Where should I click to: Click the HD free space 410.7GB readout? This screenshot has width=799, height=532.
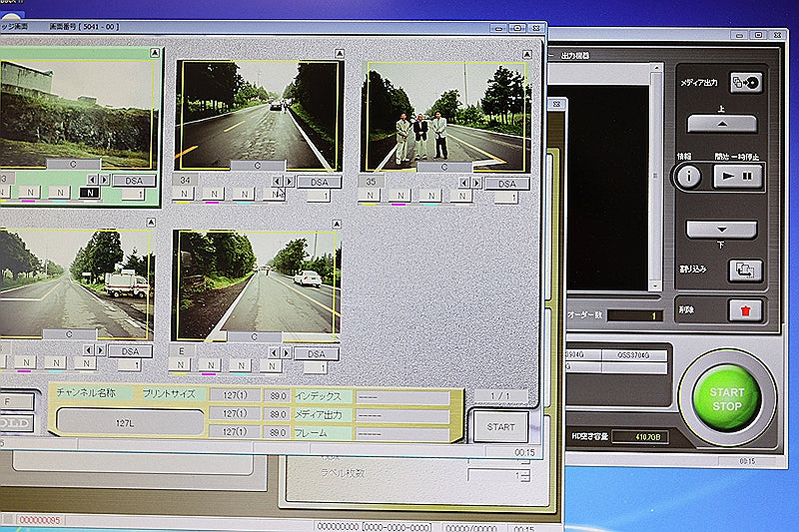640,437
